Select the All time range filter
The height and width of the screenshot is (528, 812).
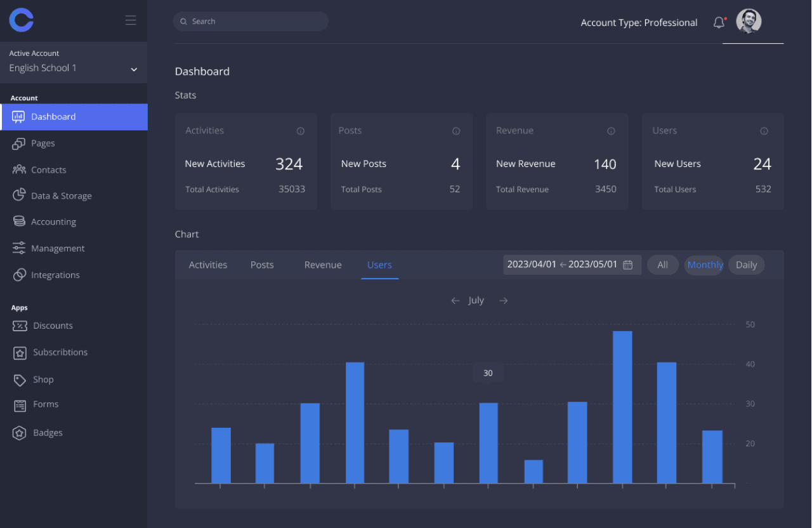tap(662, 265)
